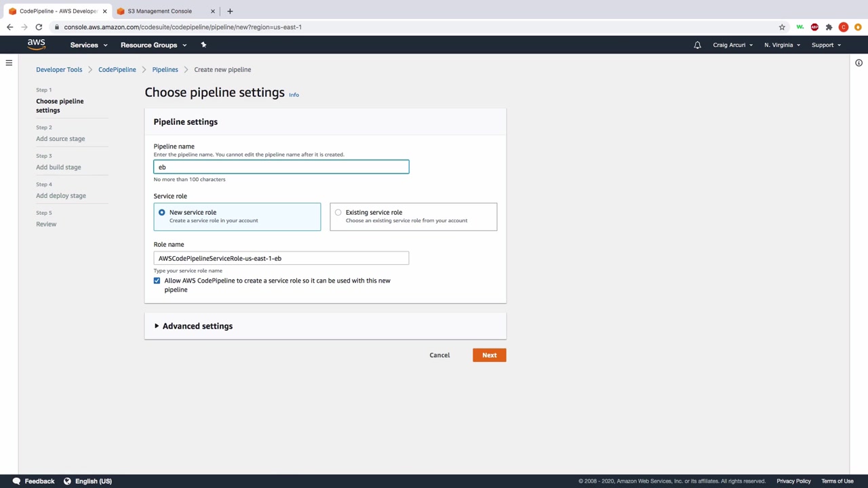868x488 pixels.
Task: Focus the Role name input field
Action: pyautogui.click(x=281, y=258)
